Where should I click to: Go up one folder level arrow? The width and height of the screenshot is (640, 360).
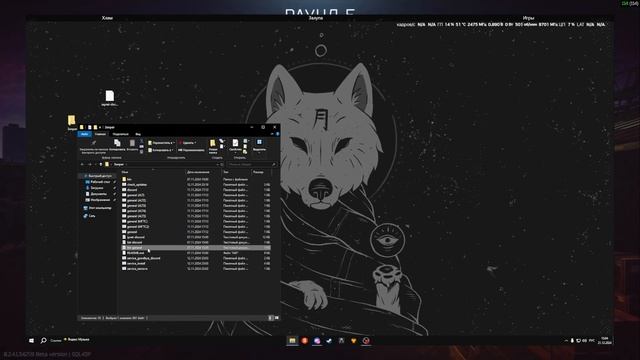tap(101, 164)
